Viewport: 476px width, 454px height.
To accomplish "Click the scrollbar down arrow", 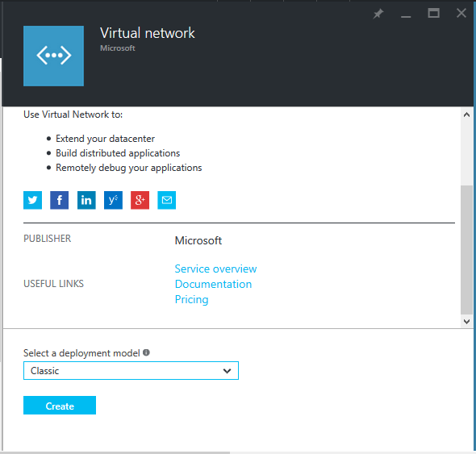I will pos(466,322).
